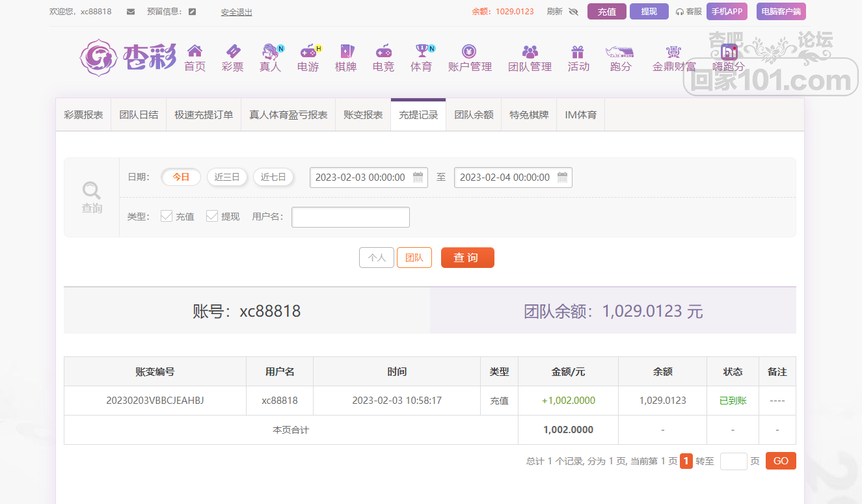Click amount +1,002.0000 cell
Screen dimensions: 862x504
[569, 401]
